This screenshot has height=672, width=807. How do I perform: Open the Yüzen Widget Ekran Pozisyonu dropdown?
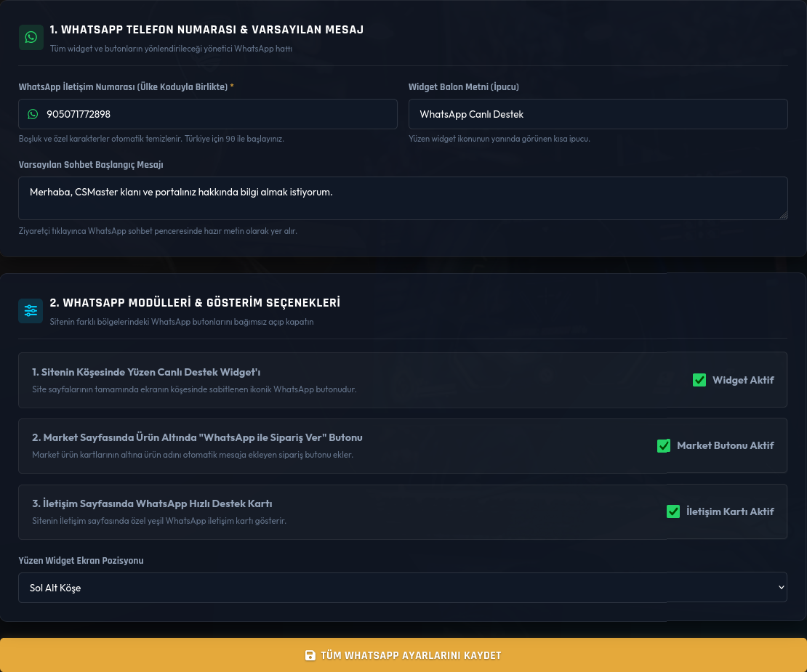403,588
